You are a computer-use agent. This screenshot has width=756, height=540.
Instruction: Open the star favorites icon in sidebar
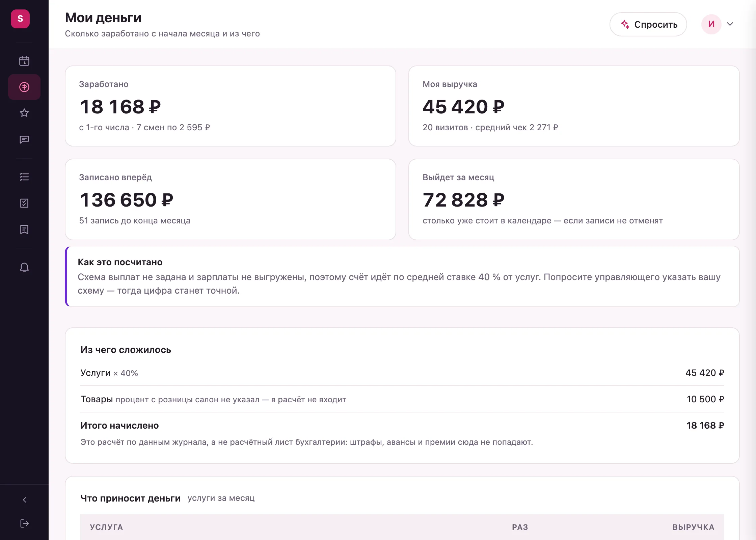pyautogui.click(x=24, y=113)
